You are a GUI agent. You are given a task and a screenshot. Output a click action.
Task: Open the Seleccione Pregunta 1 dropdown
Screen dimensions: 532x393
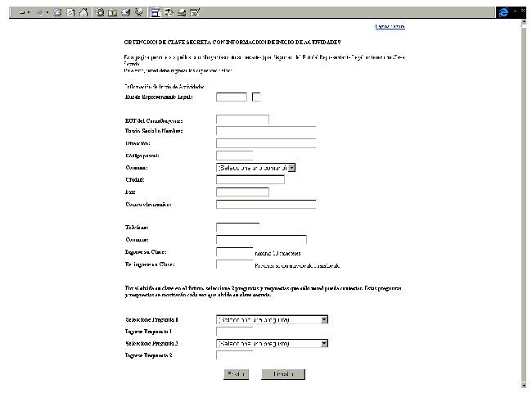[272, 319]
